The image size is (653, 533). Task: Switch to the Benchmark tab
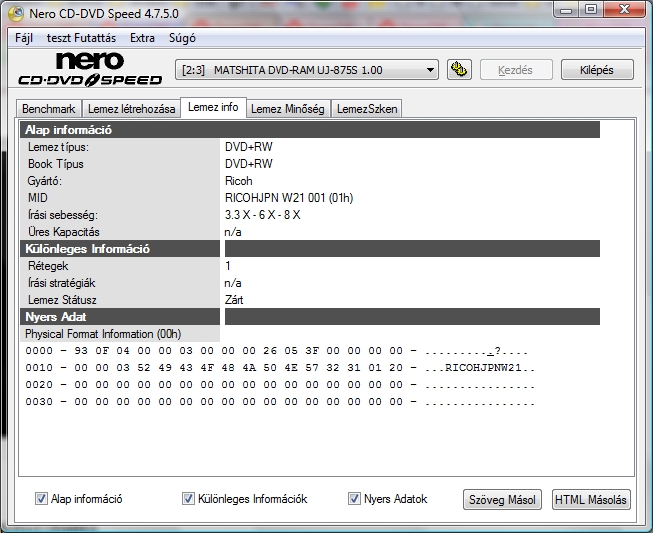click(x=49, y=109)
